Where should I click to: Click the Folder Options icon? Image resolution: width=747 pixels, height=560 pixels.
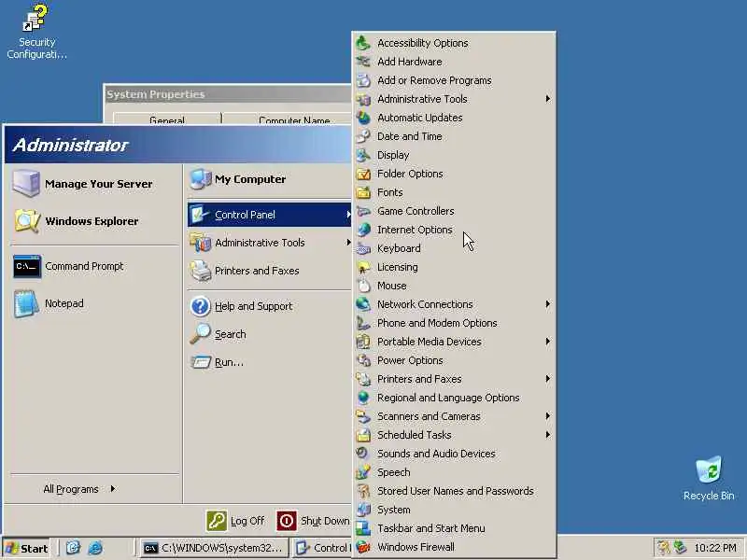pos(363,174)
